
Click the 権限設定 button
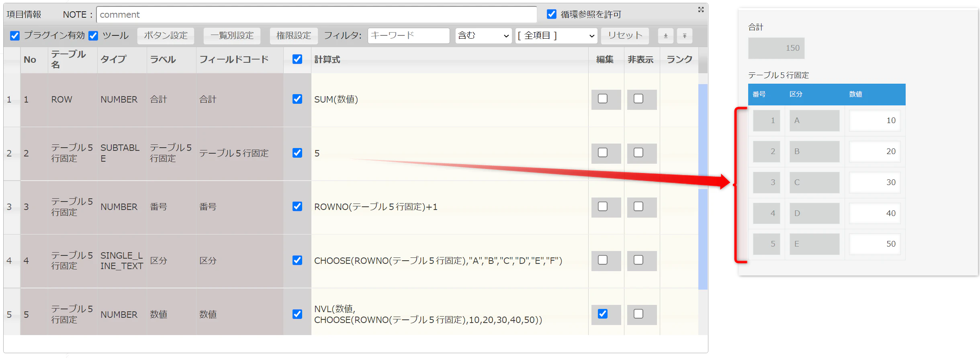[x=294, y=36]
